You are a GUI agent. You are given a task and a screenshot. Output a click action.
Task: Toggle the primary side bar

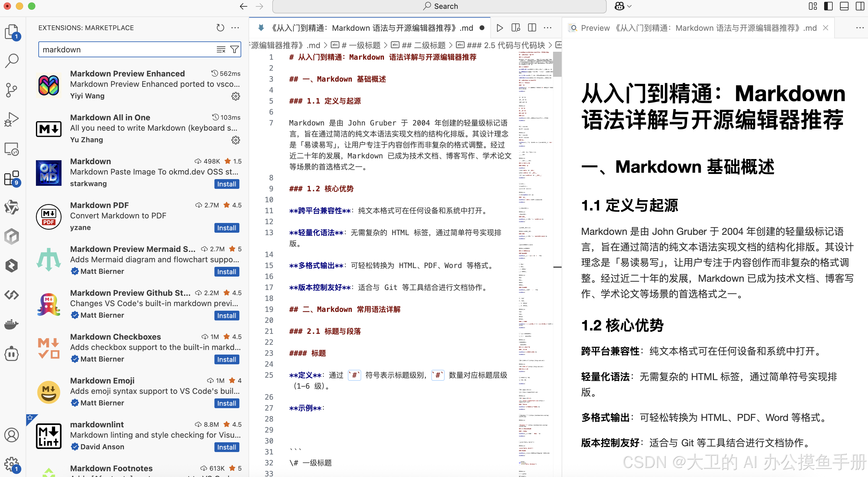coord(828,6)
